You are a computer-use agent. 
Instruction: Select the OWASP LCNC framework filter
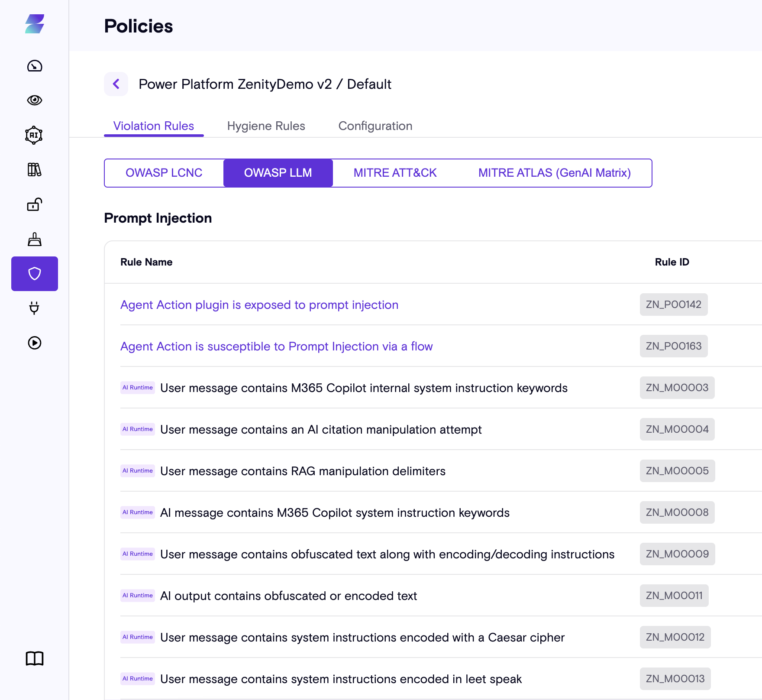(164, 173)
